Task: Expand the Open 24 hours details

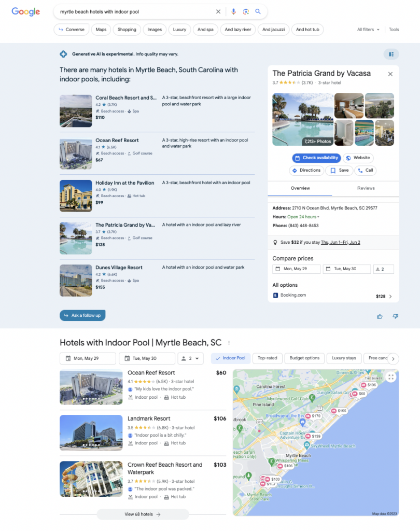Action: click(303, 217)
